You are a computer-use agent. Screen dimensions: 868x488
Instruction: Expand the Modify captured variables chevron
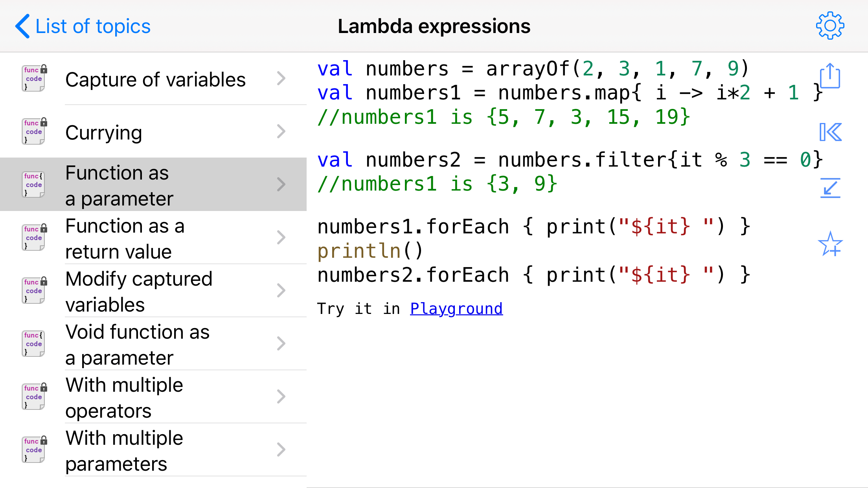point(281,290)
